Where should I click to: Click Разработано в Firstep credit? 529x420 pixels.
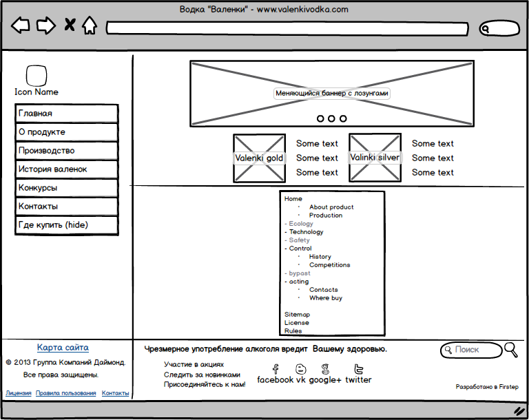tap(487, 387)
